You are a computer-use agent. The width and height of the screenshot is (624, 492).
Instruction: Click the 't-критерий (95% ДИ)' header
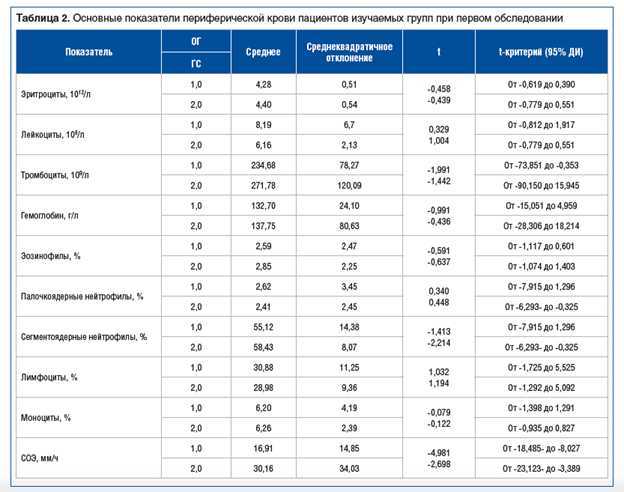(541, 52)
